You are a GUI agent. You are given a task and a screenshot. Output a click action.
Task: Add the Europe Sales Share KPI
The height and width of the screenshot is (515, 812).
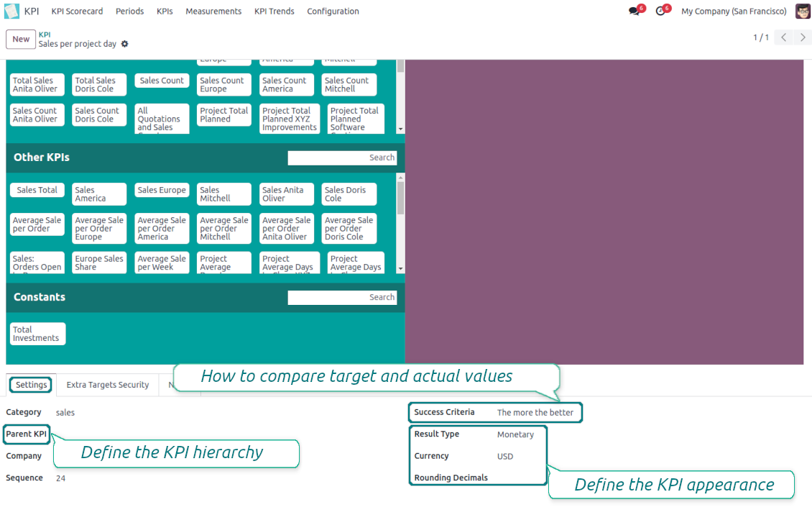pyautogui.click(x=99, y=263)
